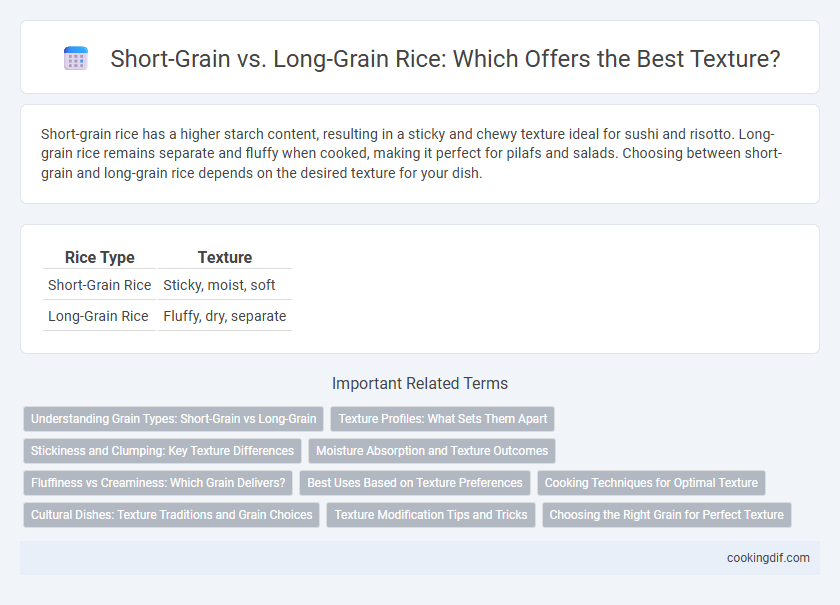Click the Texture column header
The image size is (840, 605).
coord(225,257)
